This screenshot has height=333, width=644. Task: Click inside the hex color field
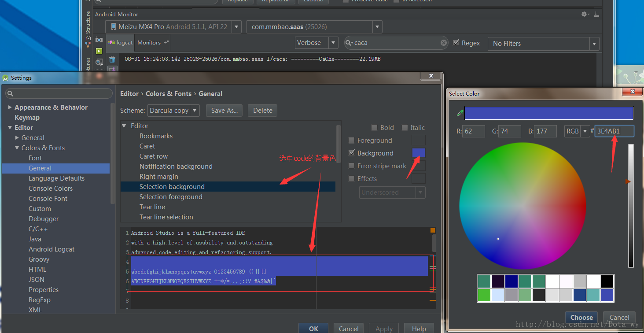point(615,131)
